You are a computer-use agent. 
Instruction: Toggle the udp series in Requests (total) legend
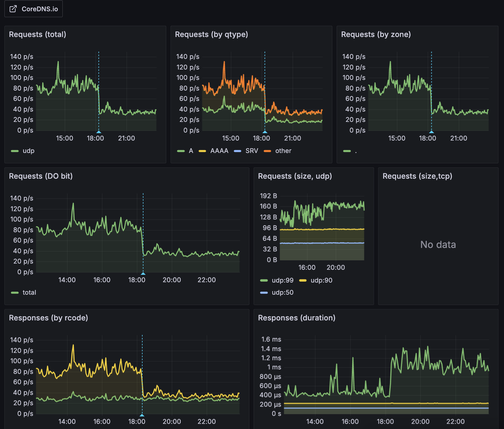[x=28, y=151]
